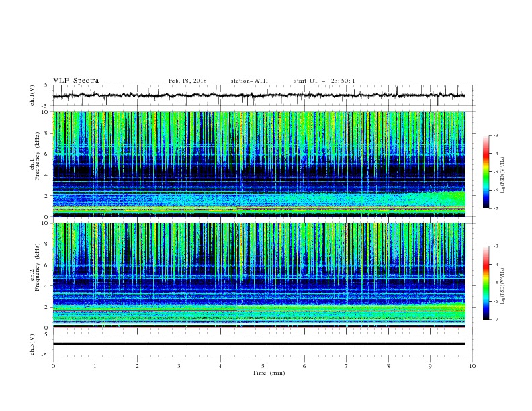Click the 'ch.1(V)' waveform axis label
Viewport: 532px width, 411px height.
(32, 95)
